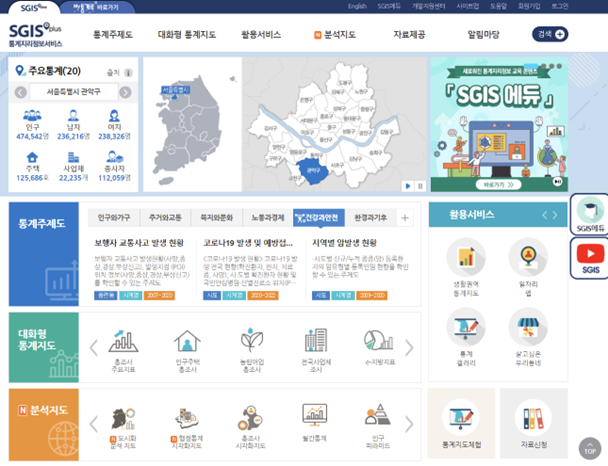
Task: Open the 자료신청 binders icon
Action: click(533, 419)
